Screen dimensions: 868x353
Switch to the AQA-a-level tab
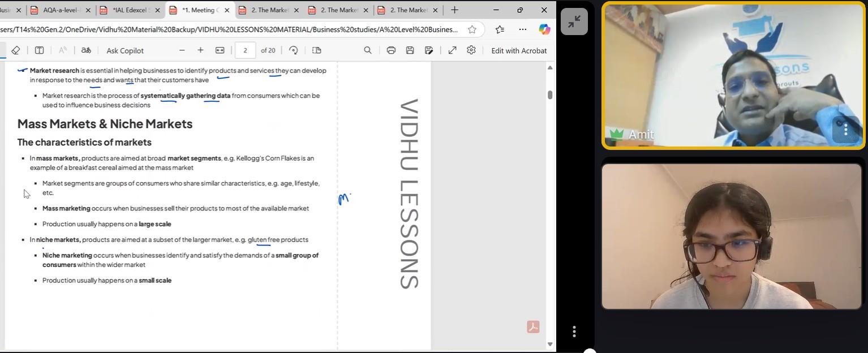61,10
